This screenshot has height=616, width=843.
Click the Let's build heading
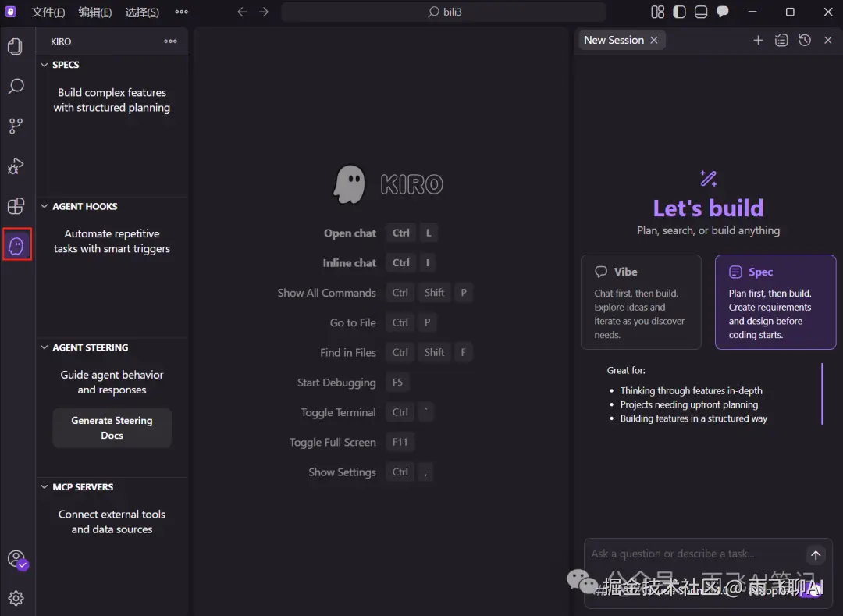coord(708,208)
